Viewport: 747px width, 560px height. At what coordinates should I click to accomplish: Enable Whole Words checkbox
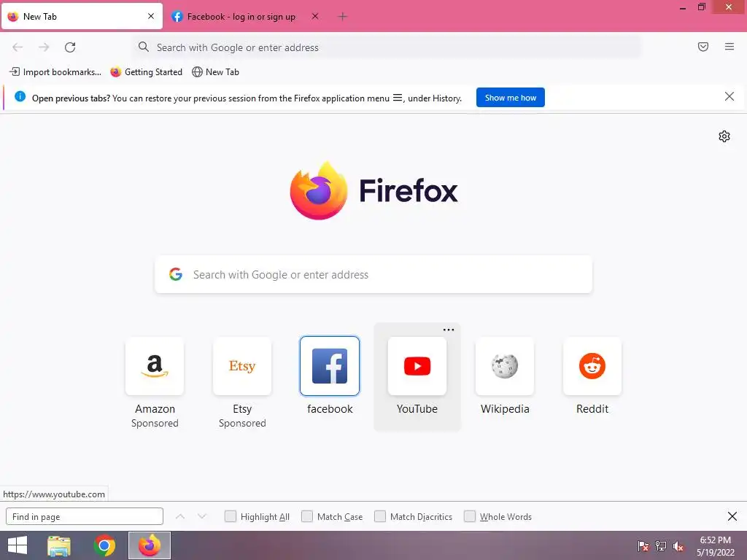(x=469, y=516)
